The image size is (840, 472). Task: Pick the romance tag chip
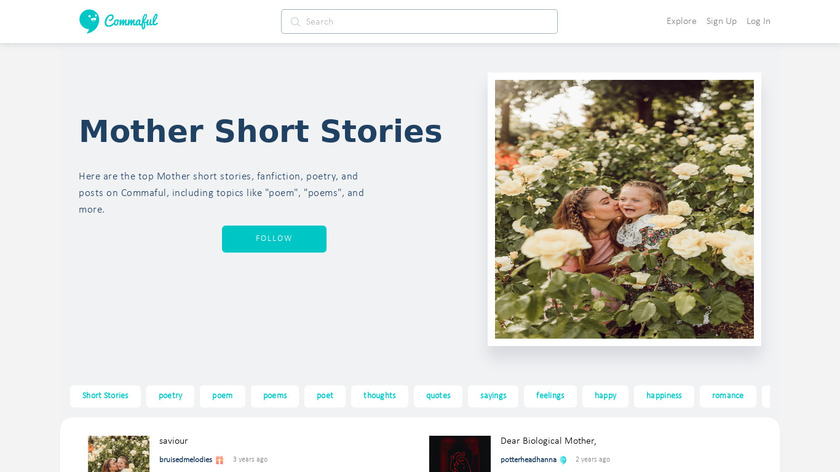coord(728,396)
